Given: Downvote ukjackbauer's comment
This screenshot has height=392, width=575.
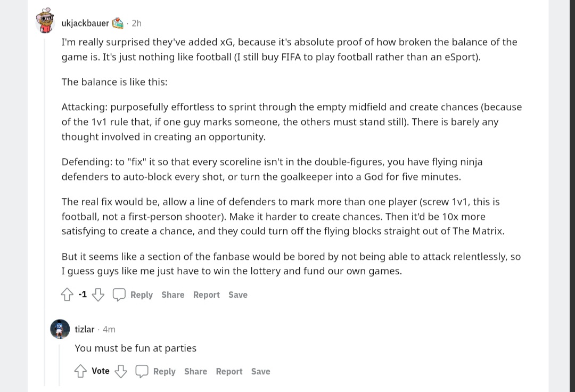Looking at the screenshot, I should tap(98, 295).
